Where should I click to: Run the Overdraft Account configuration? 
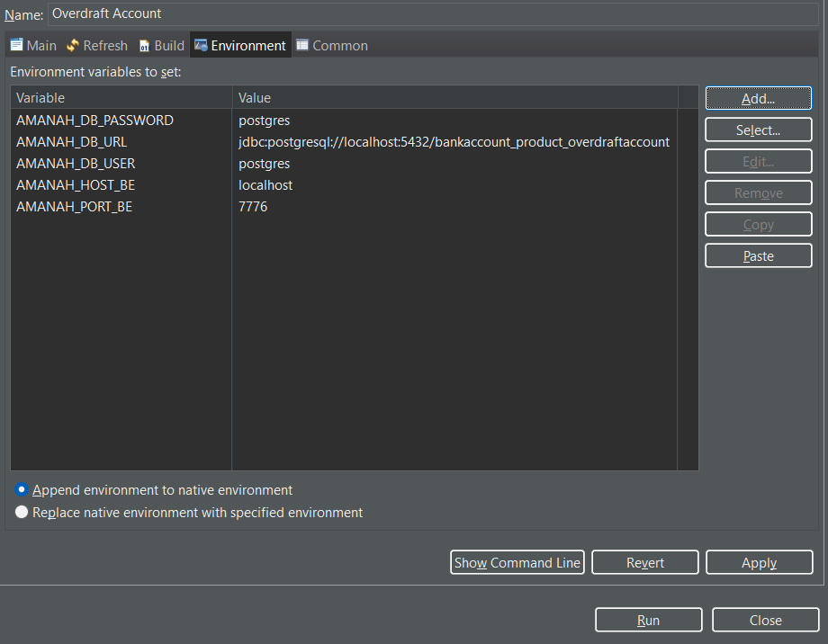pos(649,621)
